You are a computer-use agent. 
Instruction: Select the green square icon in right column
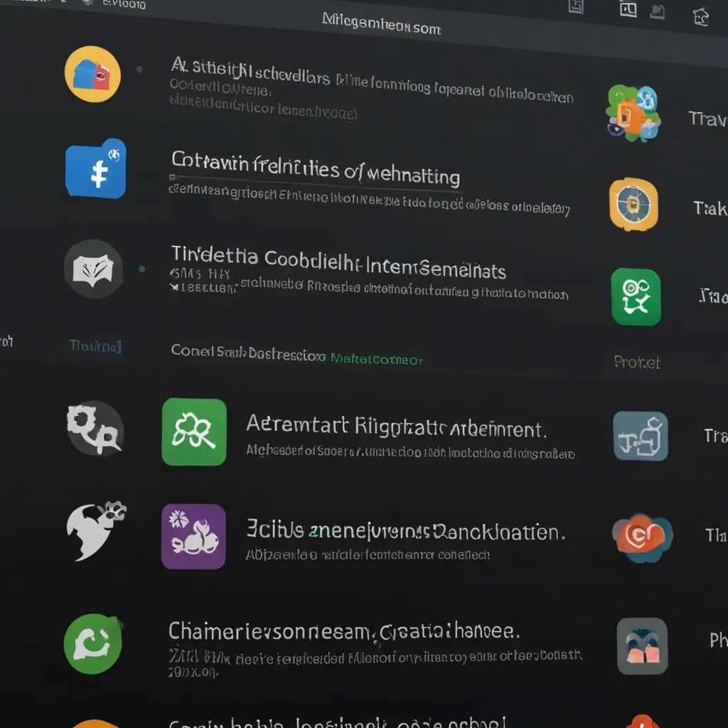[636, 296]
